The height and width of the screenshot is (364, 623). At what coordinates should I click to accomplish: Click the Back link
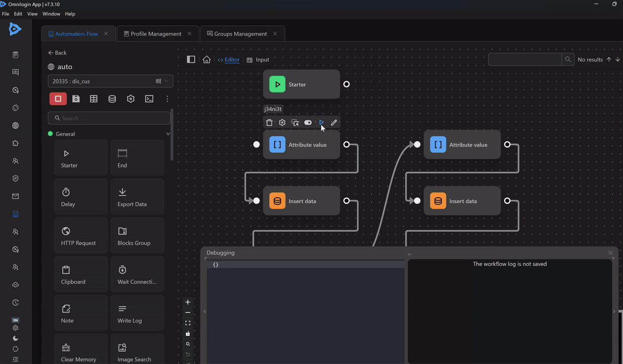[x=57, y=53]
